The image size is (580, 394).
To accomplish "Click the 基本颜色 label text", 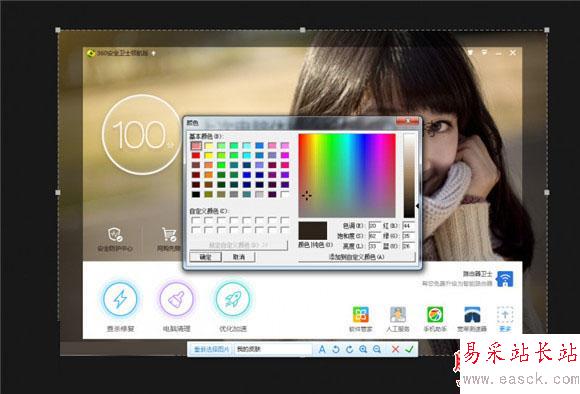I will (206, 137).
